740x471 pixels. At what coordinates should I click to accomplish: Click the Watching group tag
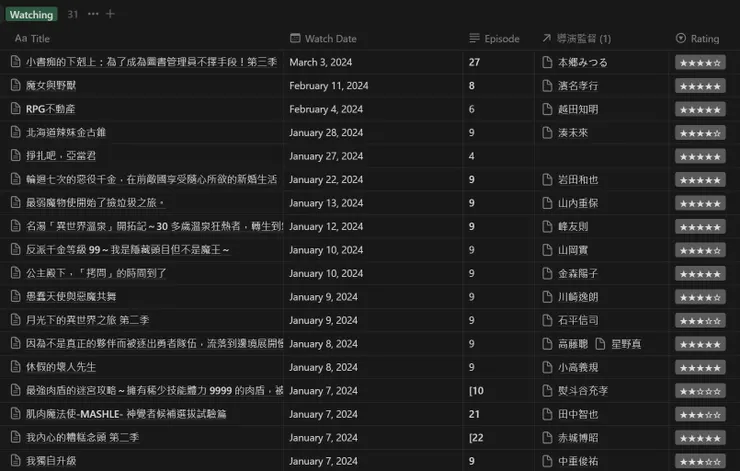point(31,15)
